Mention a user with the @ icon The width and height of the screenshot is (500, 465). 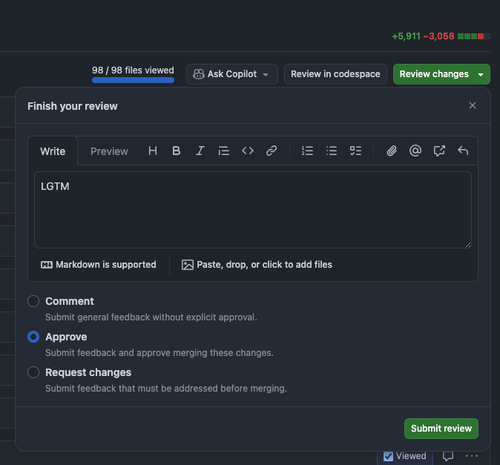coord(415,151)
